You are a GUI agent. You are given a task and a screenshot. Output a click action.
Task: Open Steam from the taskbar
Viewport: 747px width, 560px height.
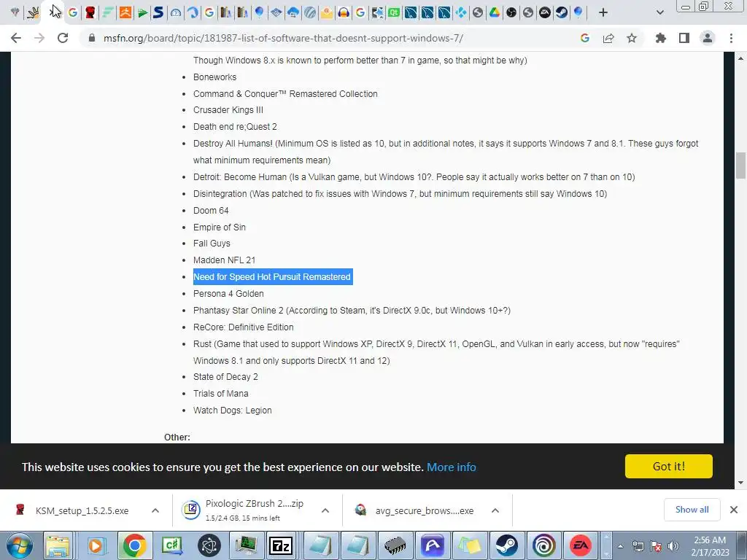pos(506,545)
